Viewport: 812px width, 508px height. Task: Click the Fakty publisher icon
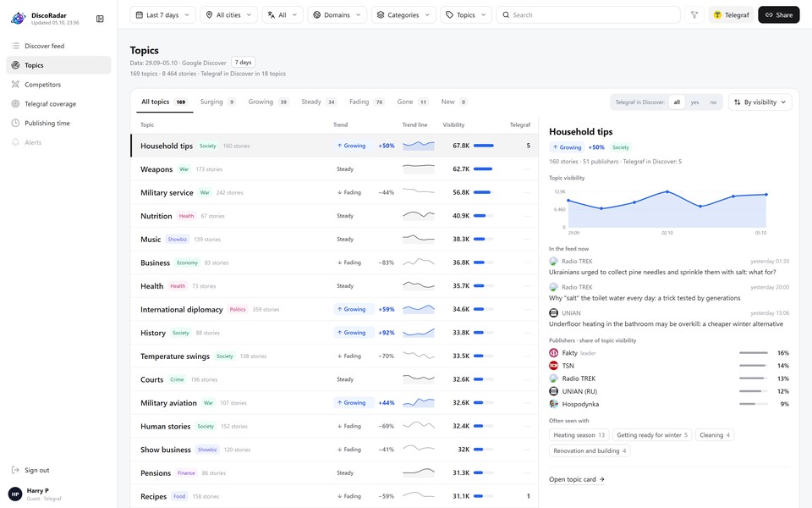point(553,353)
